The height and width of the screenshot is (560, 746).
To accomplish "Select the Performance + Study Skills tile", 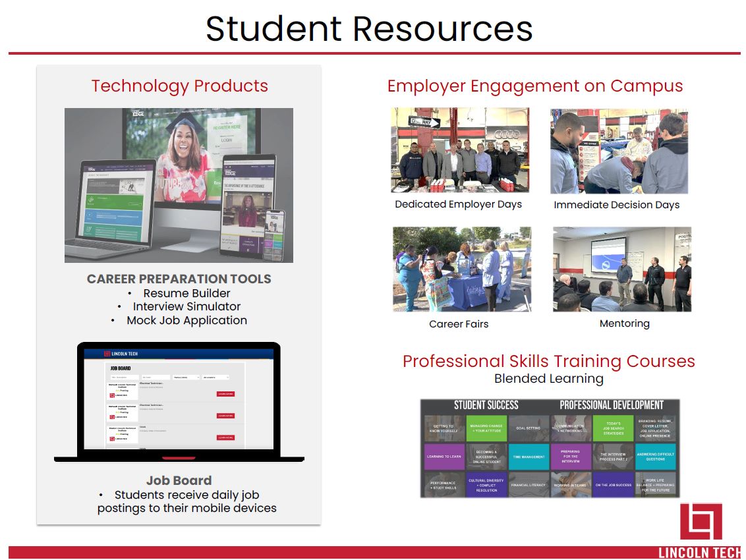I will coord(444,484).
